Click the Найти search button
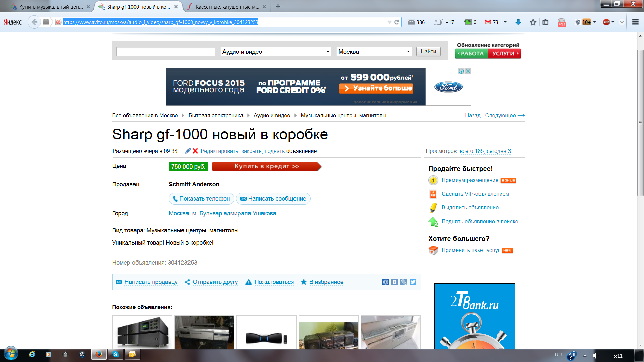 (x=428, y=51)
